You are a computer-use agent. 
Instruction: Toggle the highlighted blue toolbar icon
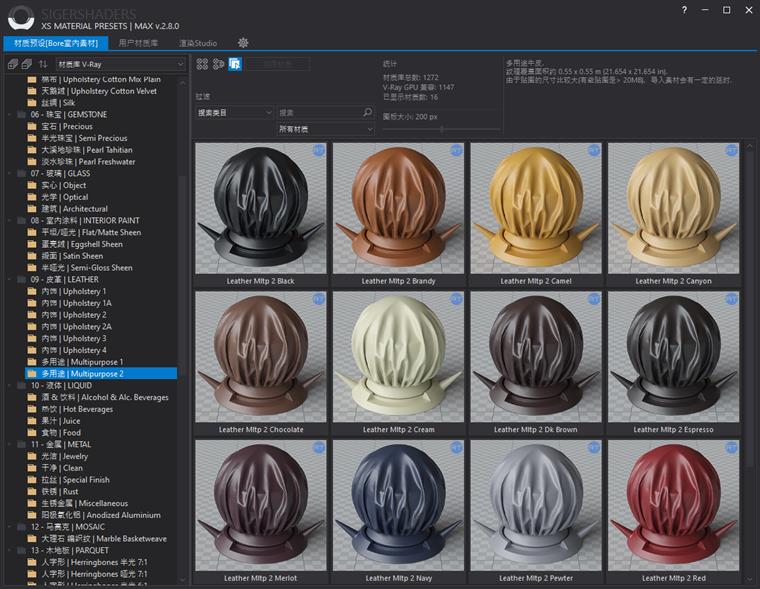point(235,64)
